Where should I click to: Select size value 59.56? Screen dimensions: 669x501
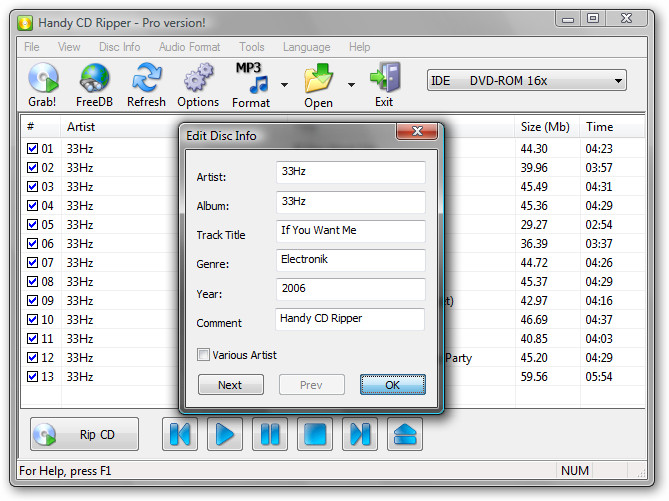click(534, 376)
